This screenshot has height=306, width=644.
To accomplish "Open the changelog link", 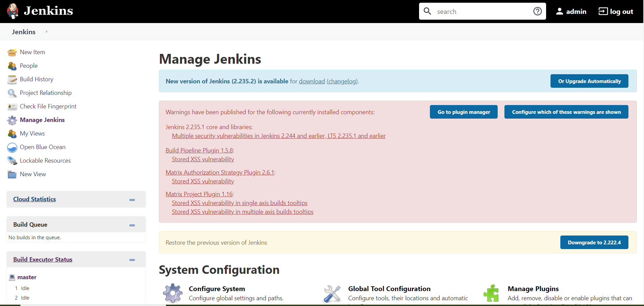I will click(342, 81).
